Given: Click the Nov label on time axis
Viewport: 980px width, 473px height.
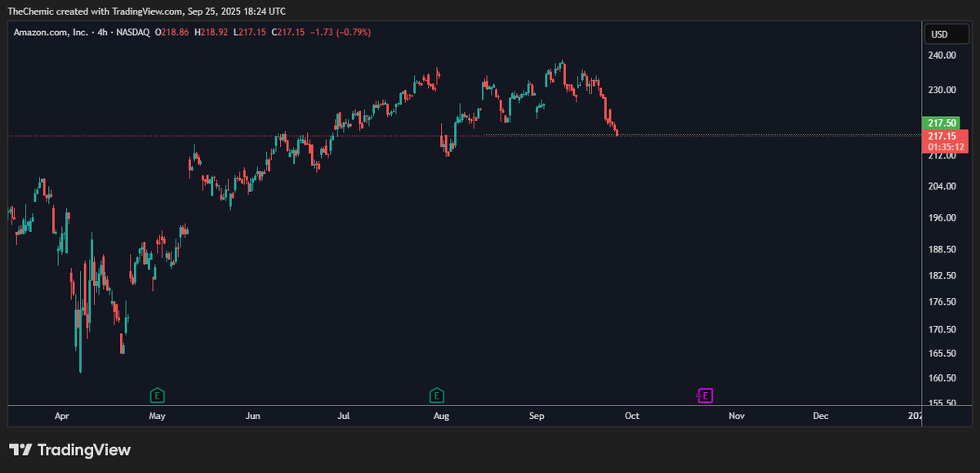Looking at the screenshot, I should [737, 416].
